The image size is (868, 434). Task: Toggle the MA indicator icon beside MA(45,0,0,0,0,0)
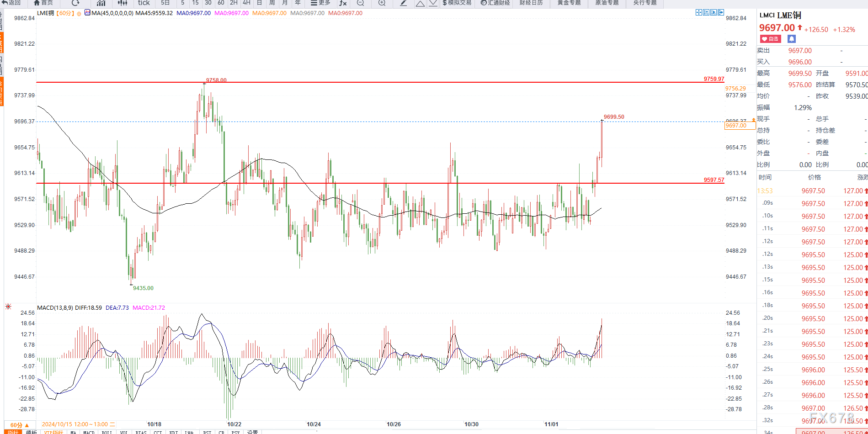87,13
